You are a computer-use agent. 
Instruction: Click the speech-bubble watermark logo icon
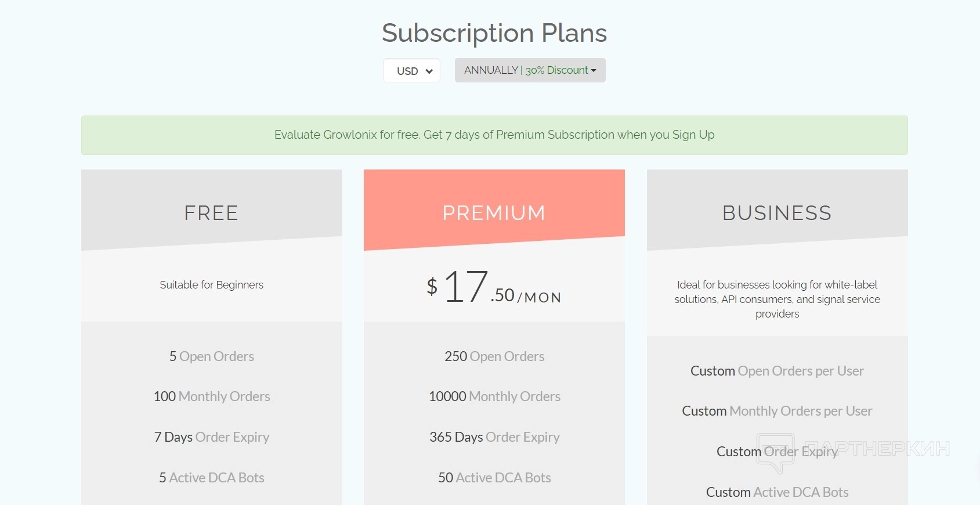click(775, 452)
